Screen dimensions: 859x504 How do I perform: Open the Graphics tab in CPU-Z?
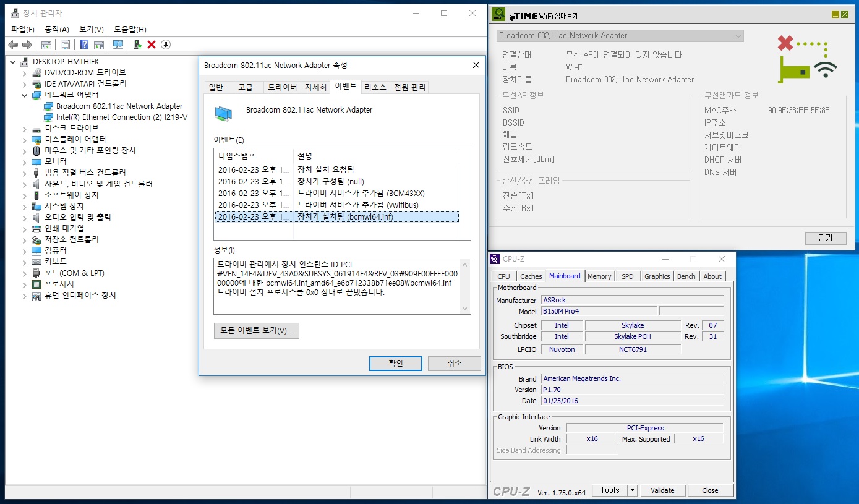657,276
